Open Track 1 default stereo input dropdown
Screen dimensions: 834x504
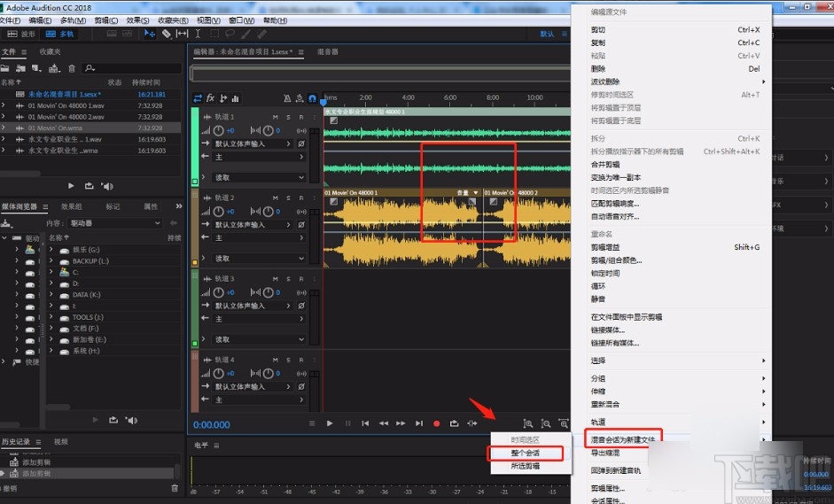click(253, 143)
